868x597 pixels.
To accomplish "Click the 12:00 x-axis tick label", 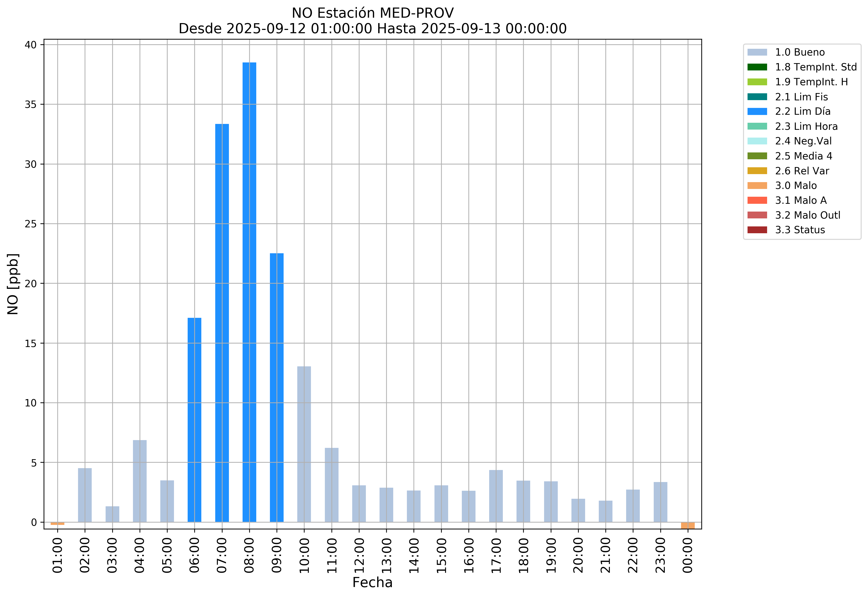I will click(359, 556).
